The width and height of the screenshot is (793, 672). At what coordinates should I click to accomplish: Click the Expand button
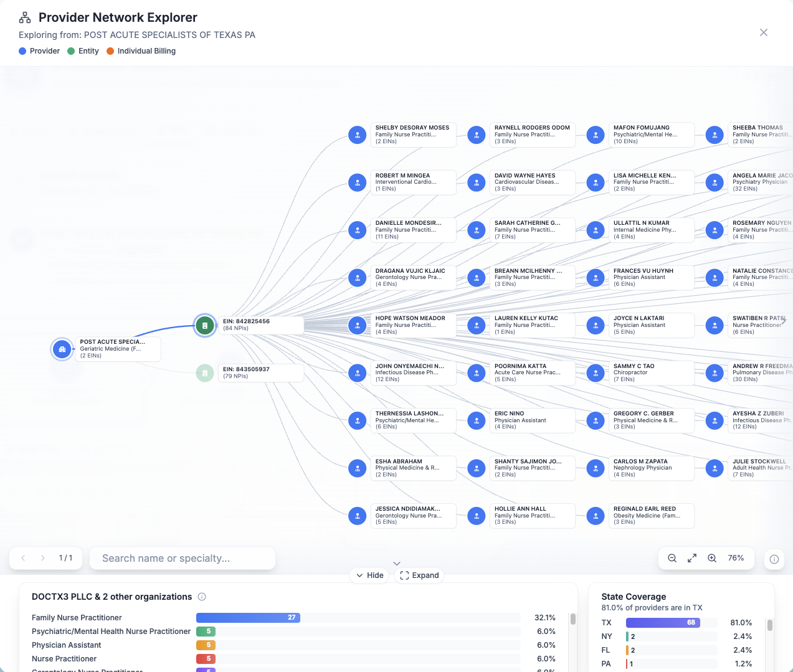(x=420, y=575)
